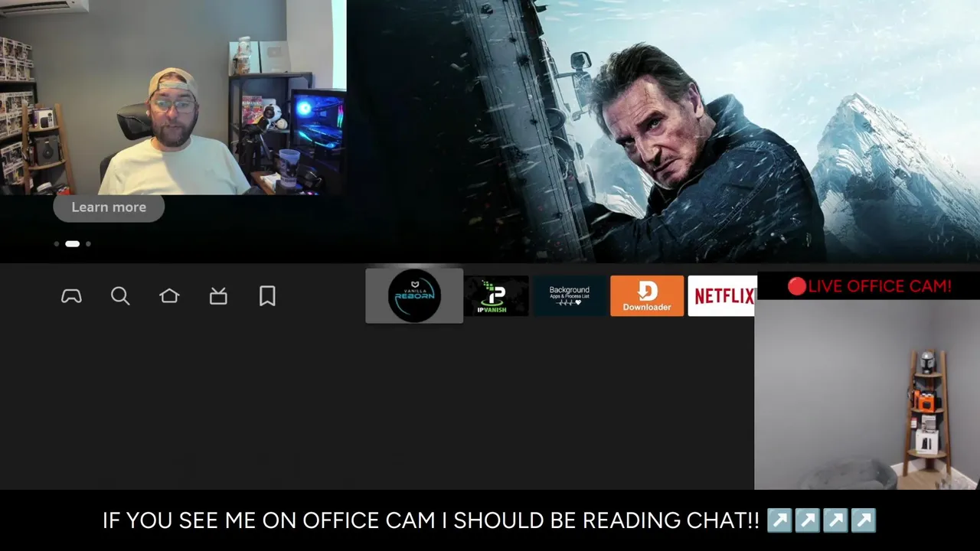Open Background Apps & Process List
This screenshot has width=980, height=551.
[570, 295]
